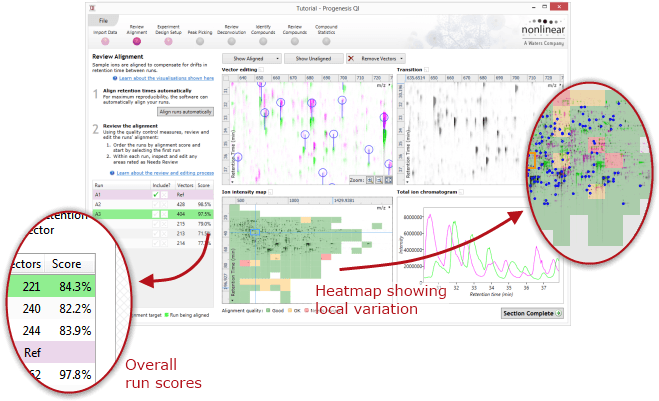Go to Review Compounds step circle
The image size is (659, 401).
295,41
